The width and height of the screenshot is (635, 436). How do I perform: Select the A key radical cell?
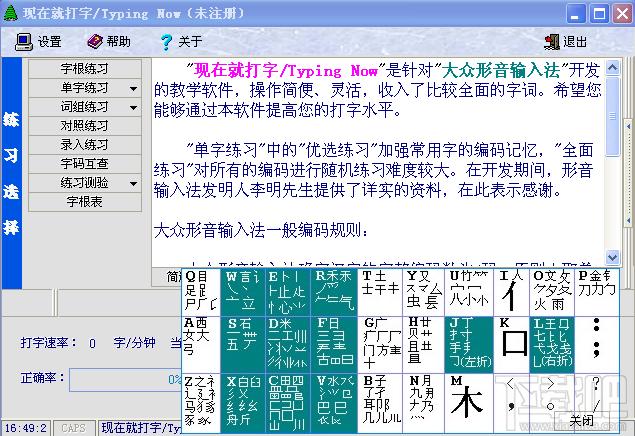201,345
